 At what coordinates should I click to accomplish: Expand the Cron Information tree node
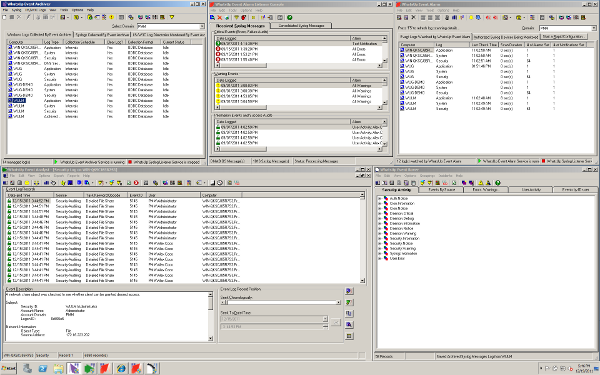pos(380,204)
